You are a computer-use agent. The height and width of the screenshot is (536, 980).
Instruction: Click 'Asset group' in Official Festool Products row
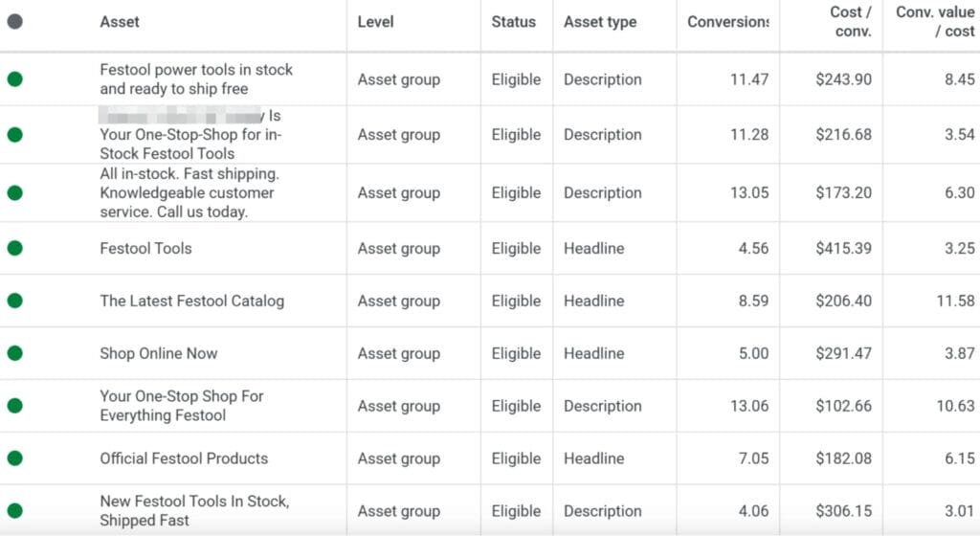coord(399,458)
